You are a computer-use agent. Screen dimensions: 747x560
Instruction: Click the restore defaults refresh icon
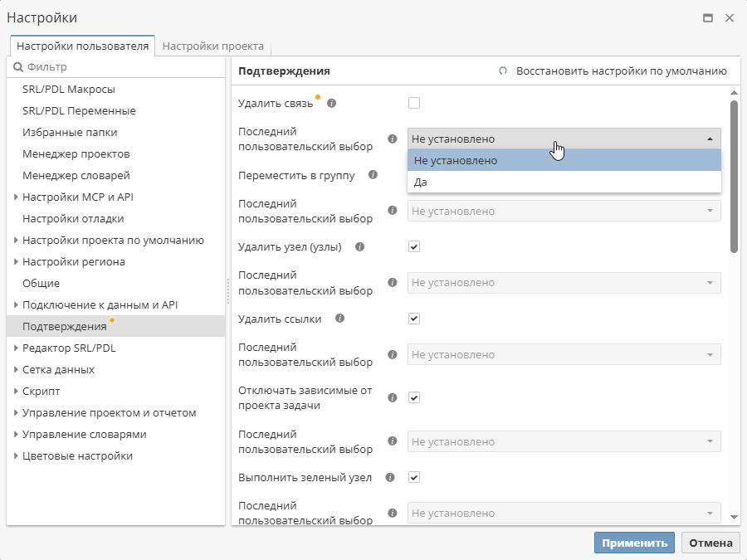tap(504, 71)
